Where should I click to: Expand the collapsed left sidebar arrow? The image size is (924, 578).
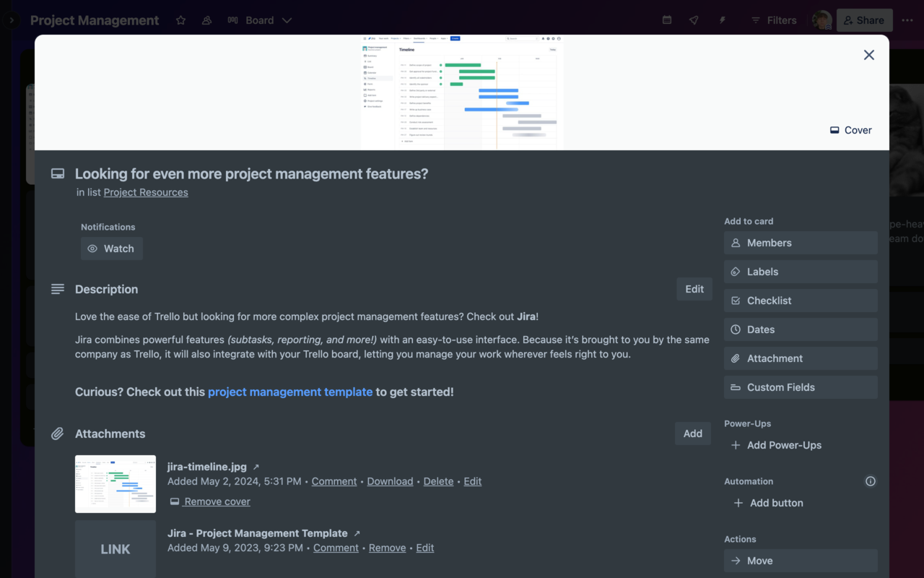(x=10, y=20)
